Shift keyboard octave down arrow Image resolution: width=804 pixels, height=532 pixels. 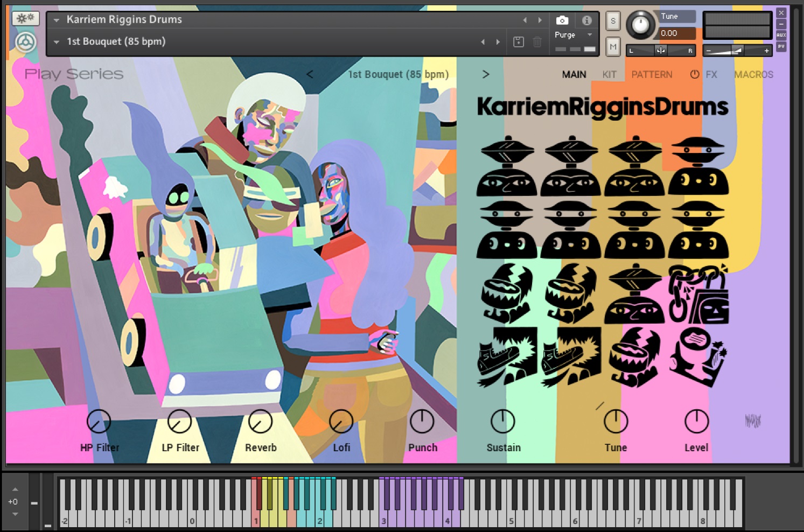pyautogui.click(x=15, y=514)
